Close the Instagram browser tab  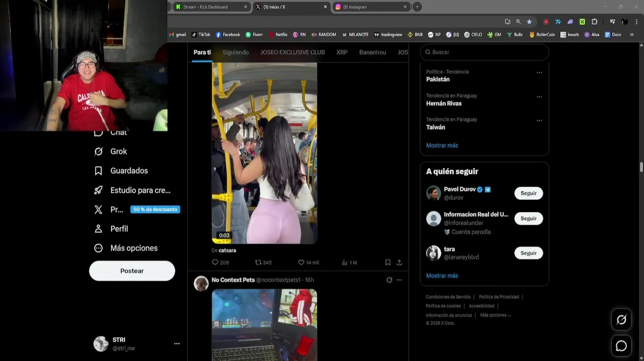405,7
